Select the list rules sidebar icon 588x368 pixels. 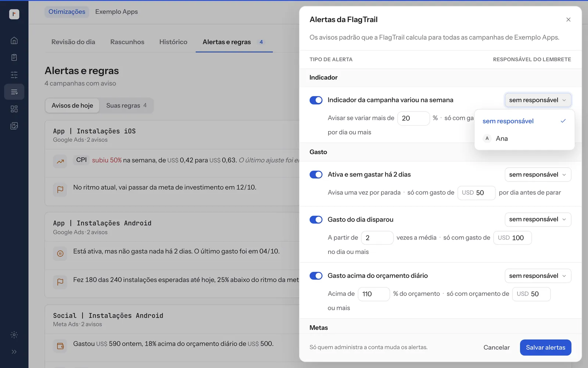(14, 92)
